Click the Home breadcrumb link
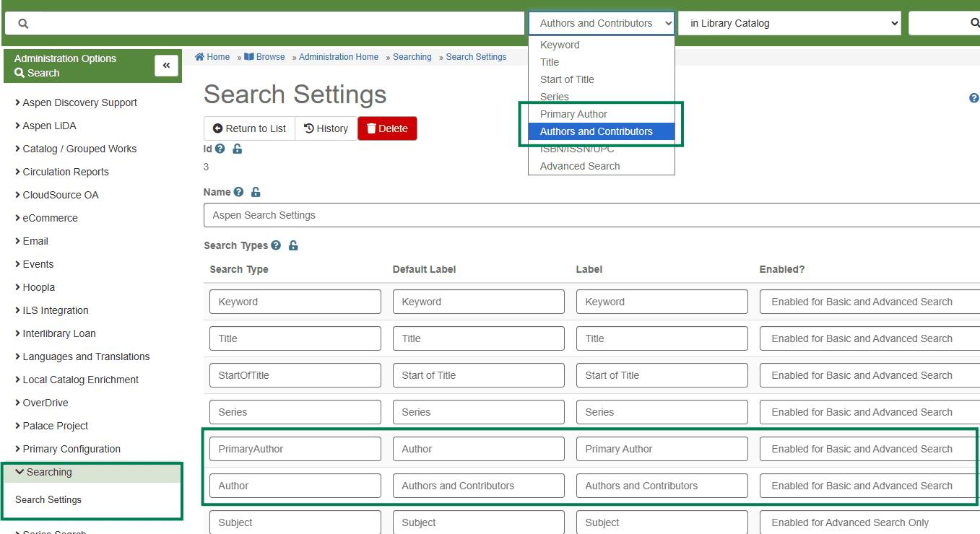 coord(212,57)
